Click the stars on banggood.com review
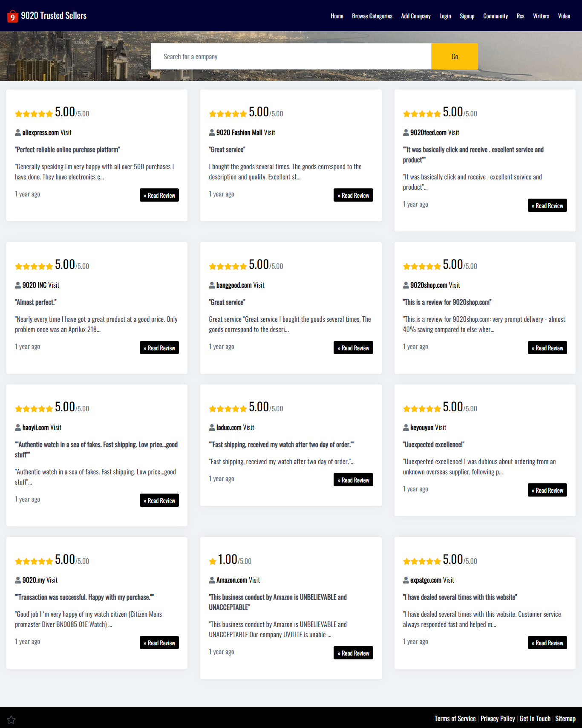This screenshot has width=582, height=728. pos(228,266)
